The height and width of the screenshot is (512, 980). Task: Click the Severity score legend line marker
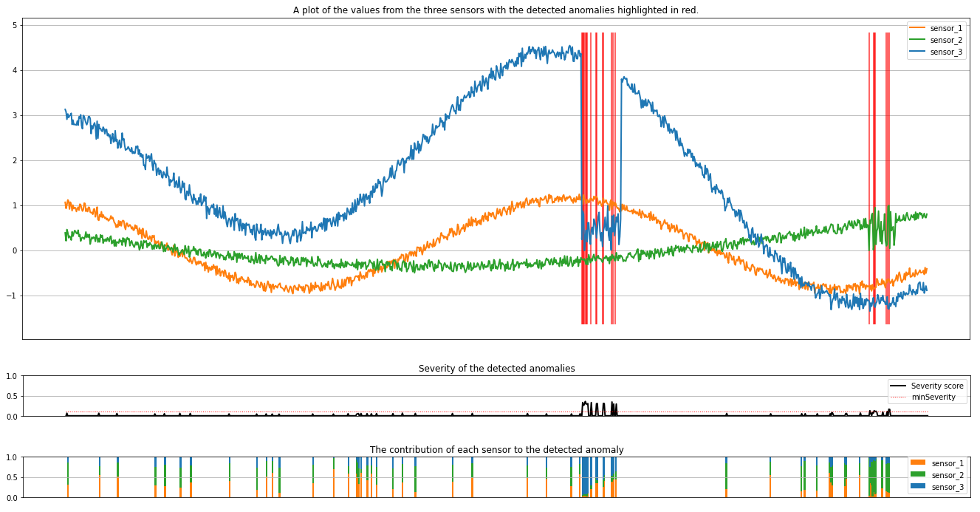(x=898, y=386)
